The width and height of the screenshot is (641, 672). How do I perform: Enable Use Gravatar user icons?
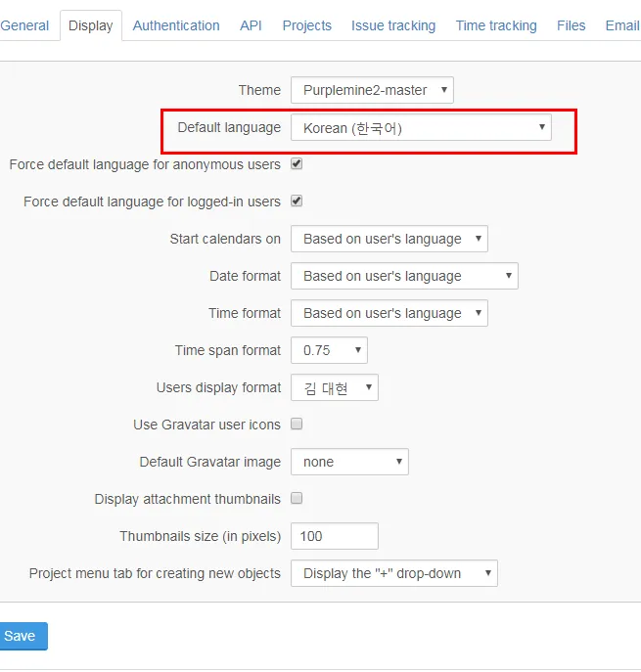(x=297, y=424)
